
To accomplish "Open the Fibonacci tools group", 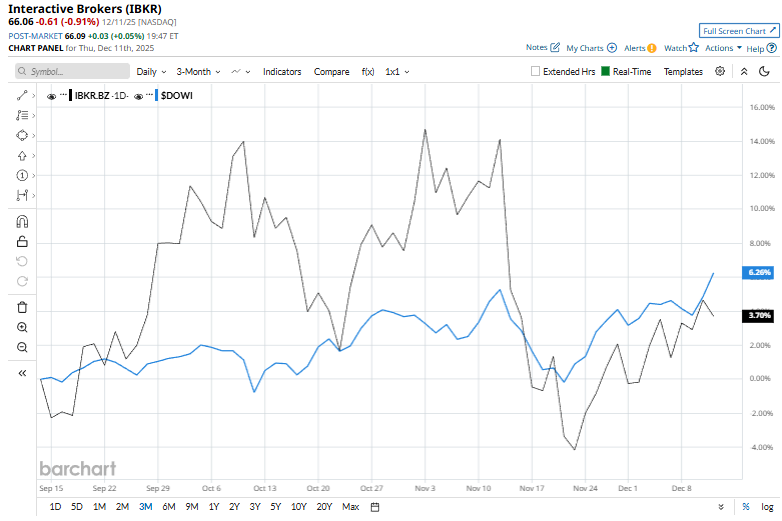I will point(22,115).
